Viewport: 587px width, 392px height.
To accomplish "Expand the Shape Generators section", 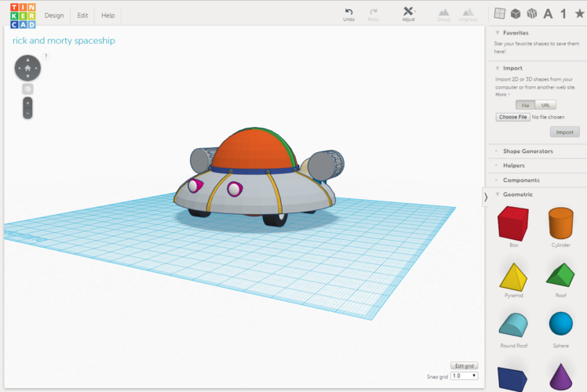I will pyautogui.click(x=527, y=151).
